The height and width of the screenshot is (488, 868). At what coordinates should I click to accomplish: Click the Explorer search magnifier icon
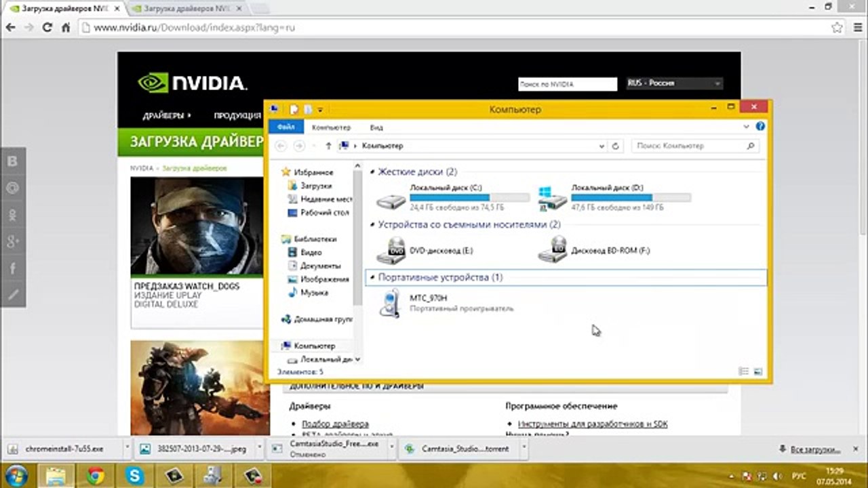751,146
